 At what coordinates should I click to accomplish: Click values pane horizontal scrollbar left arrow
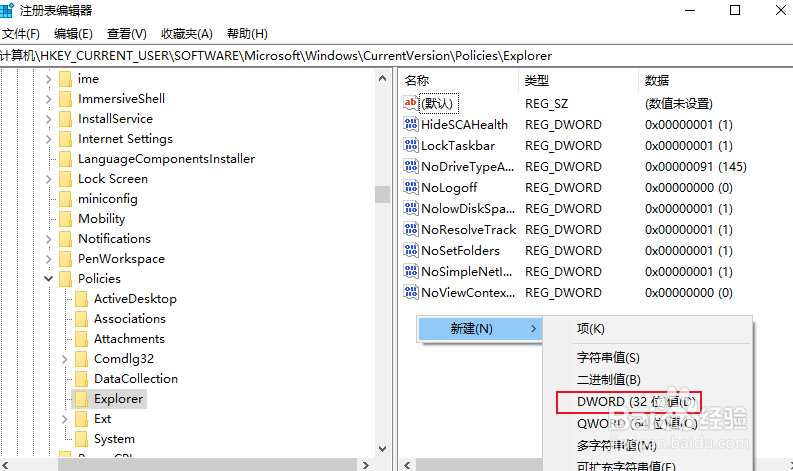point(408,465)
